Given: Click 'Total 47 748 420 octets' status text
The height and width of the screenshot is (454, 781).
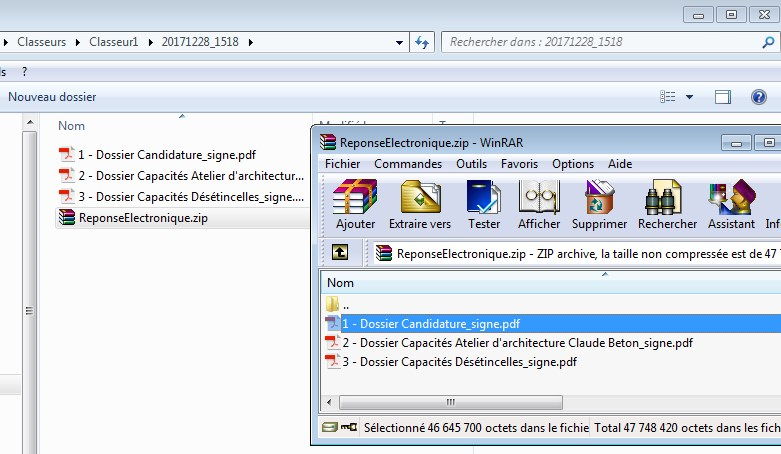Looking at the screenshot, I should coord(687,427).
